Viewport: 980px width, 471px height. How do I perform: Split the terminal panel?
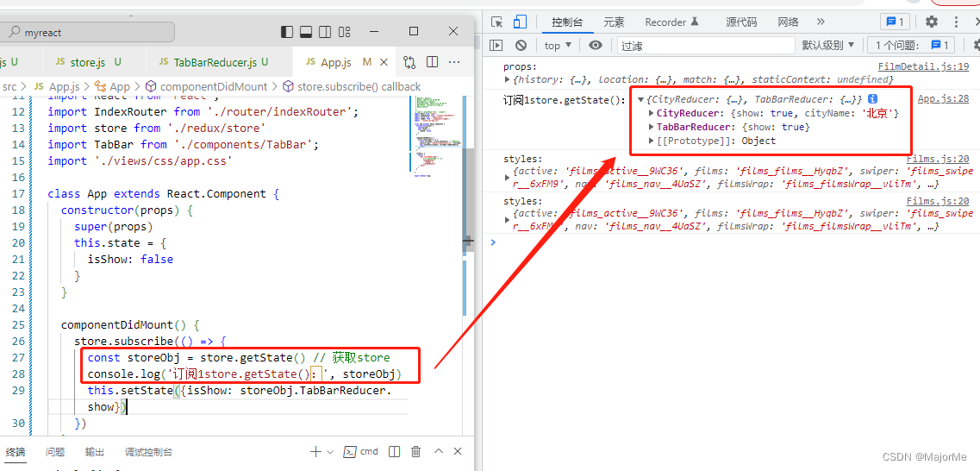[x=395, y=452]
